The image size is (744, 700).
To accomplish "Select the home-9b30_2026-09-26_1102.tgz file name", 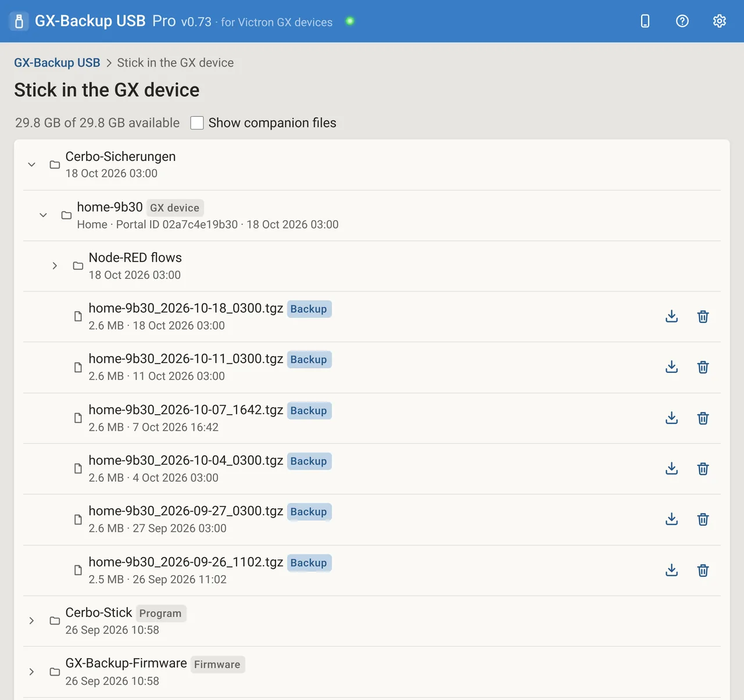I will click(x=186, y=562).
